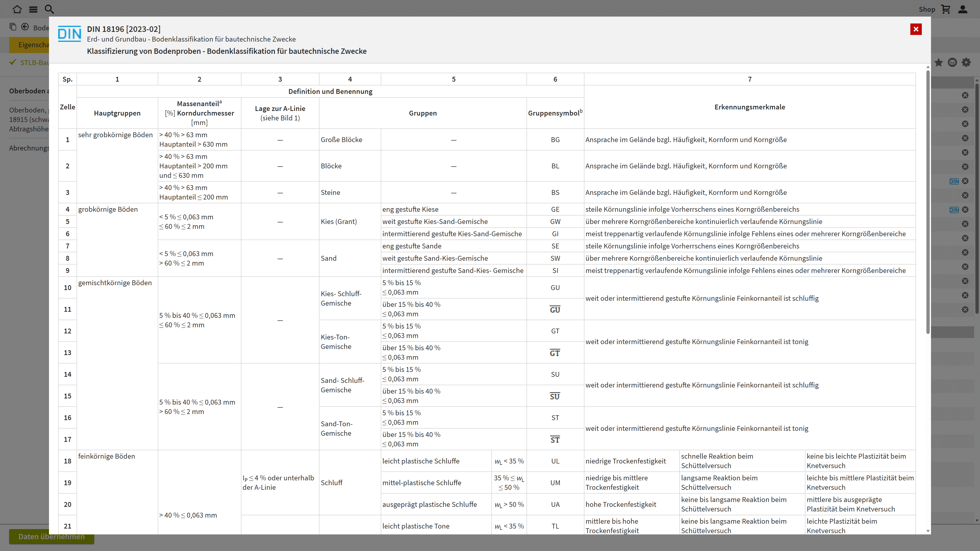
Task: Open the shopping cart icon
Action: point(946,9)
